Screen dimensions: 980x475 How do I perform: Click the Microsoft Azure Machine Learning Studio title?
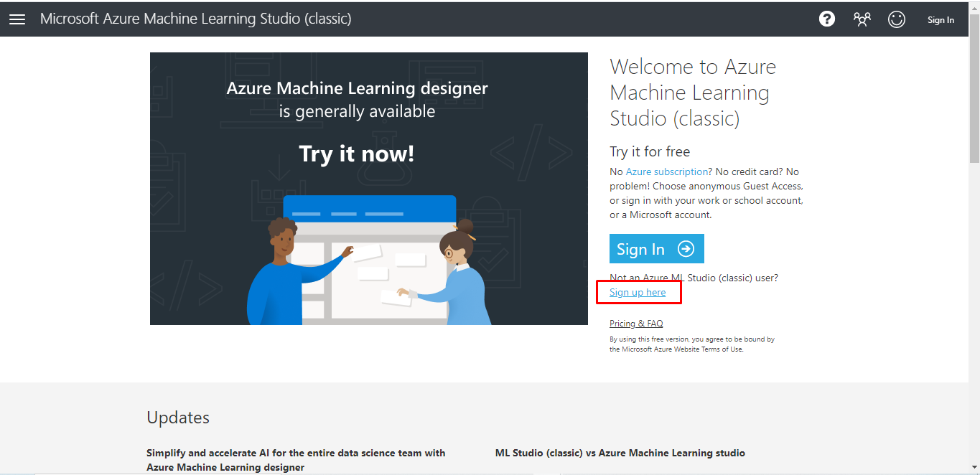tap(196, 19)
